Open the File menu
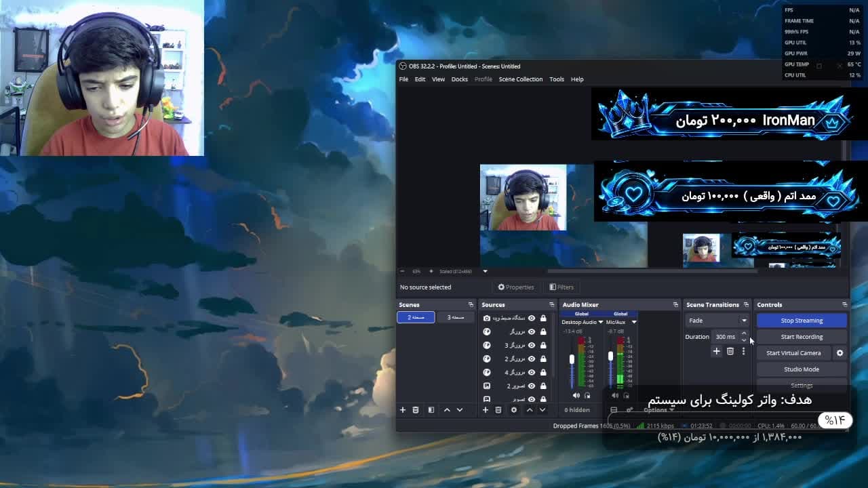This screenshot has height=488, width=868. pos(403,79)
